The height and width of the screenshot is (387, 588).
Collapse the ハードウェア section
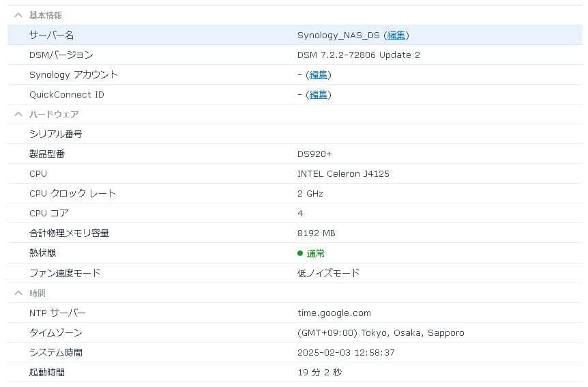click(x=18, y=114)
